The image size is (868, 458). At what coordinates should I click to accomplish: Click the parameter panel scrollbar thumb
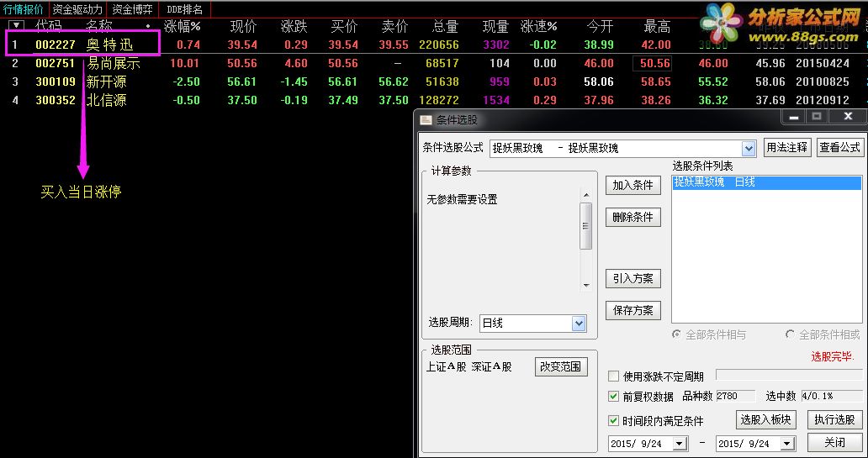[x=586, y=226]
